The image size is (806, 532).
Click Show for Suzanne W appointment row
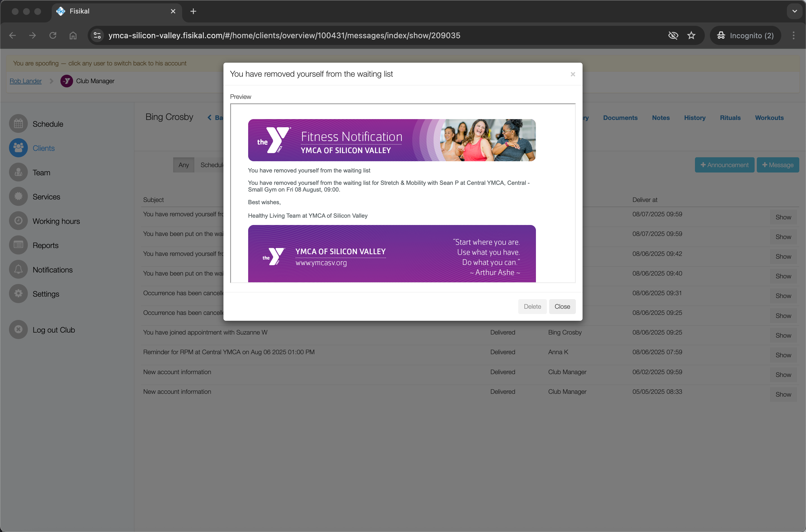click(783, 335)
